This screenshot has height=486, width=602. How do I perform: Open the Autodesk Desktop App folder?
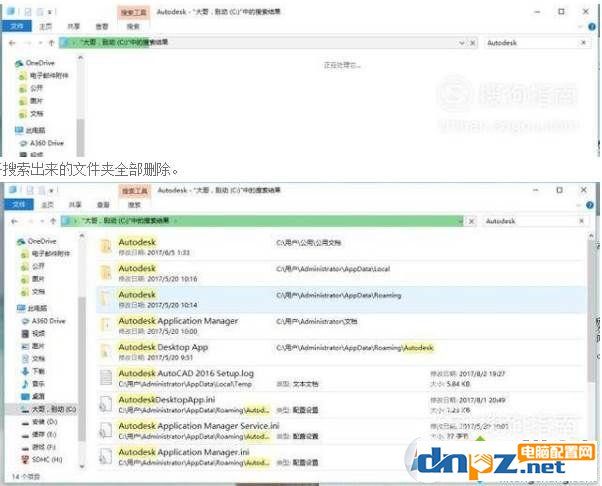tap(341, 352)
